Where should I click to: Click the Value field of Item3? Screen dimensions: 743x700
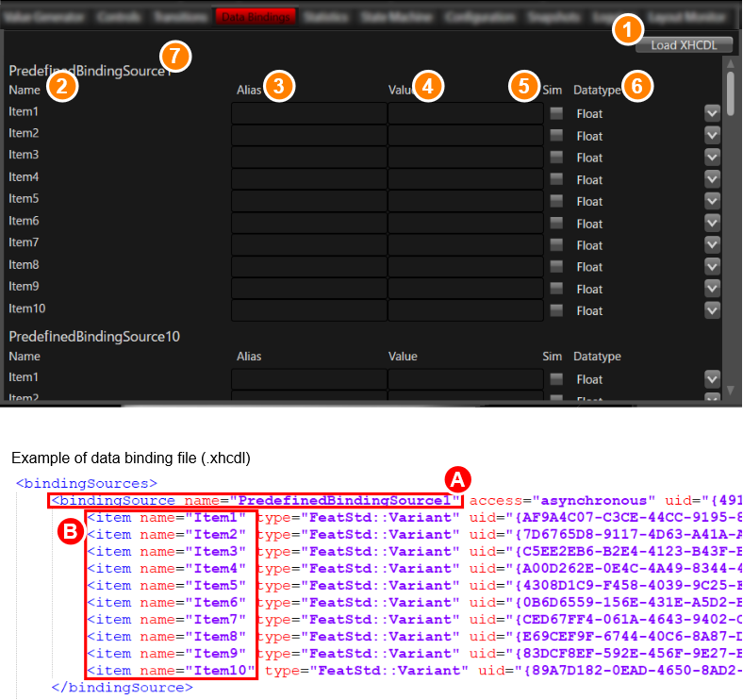coord(466,158)
